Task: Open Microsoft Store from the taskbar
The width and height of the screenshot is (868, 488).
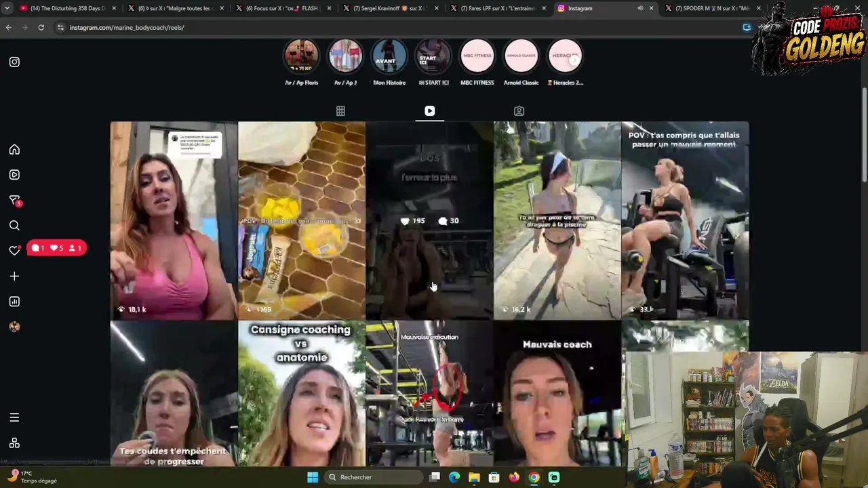Action: (x=494, y=477)
